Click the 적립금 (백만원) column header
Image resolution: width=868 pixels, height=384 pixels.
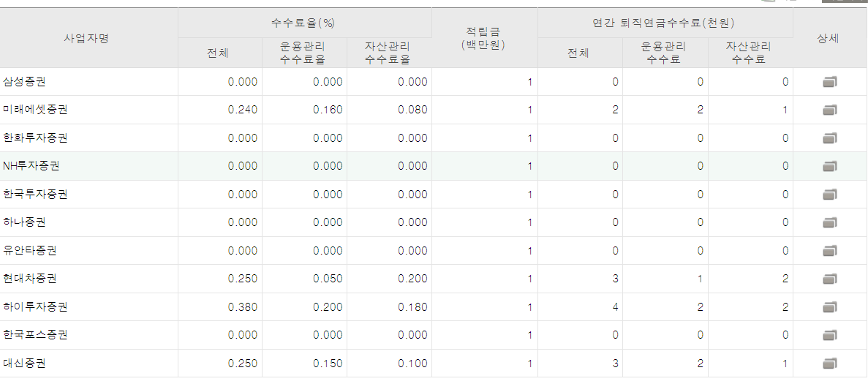coord(484,38)
